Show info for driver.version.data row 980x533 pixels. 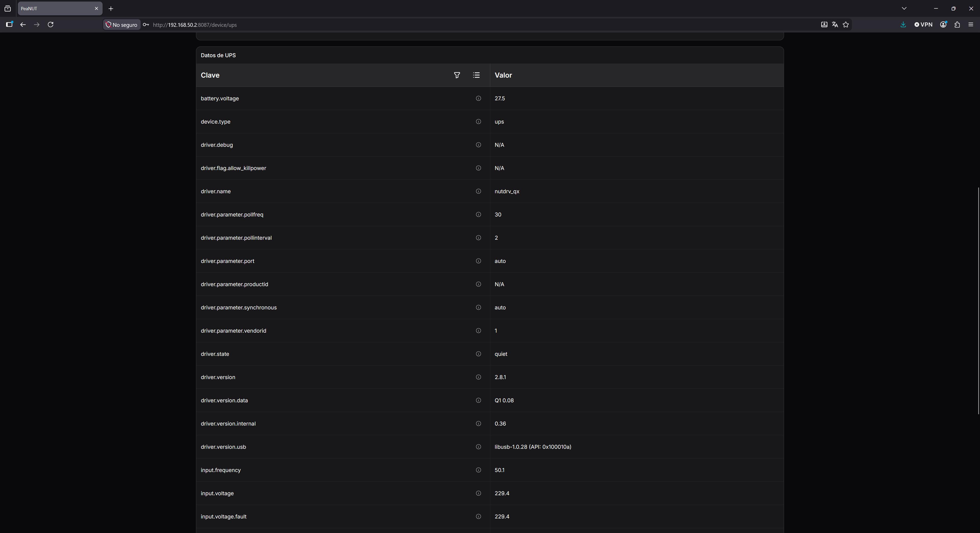[478, 400]
